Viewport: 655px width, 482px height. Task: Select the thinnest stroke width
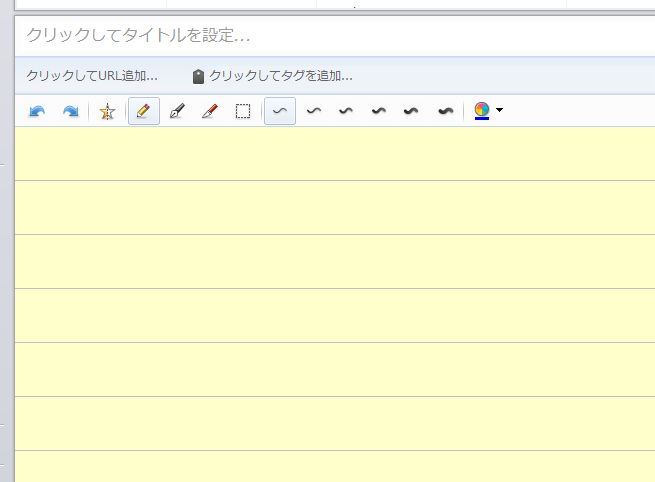280,111
